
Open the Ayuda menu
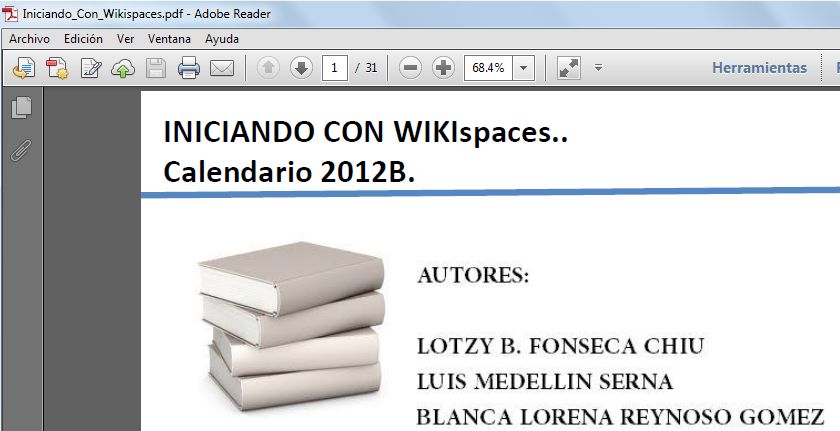[222, 39]
